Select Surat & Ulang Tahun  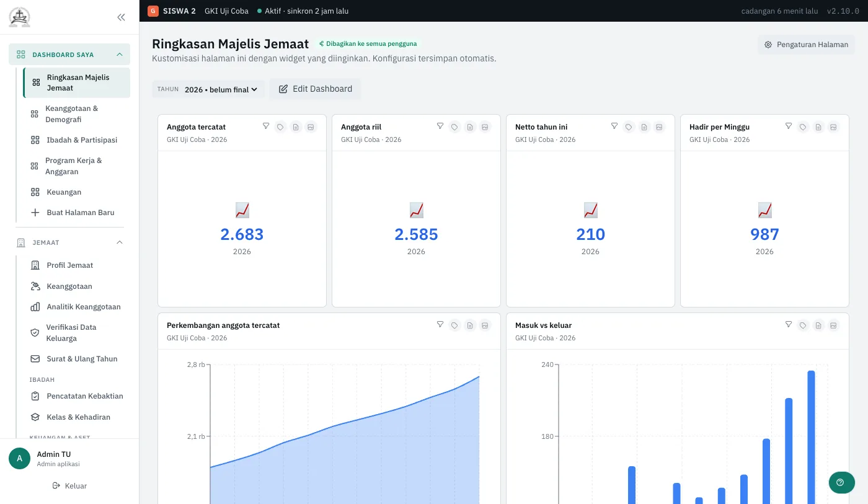[77, 359]
